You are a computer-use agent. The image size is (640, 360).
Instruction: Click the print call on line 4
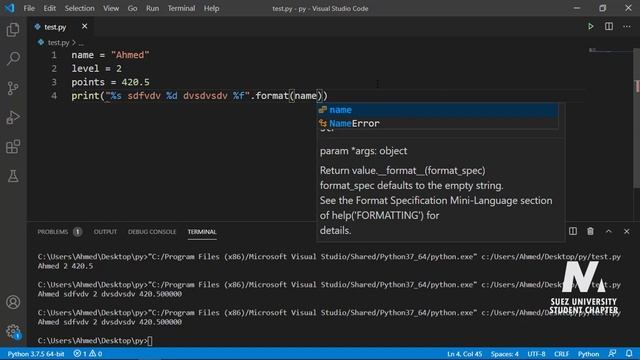coord(85,96)
